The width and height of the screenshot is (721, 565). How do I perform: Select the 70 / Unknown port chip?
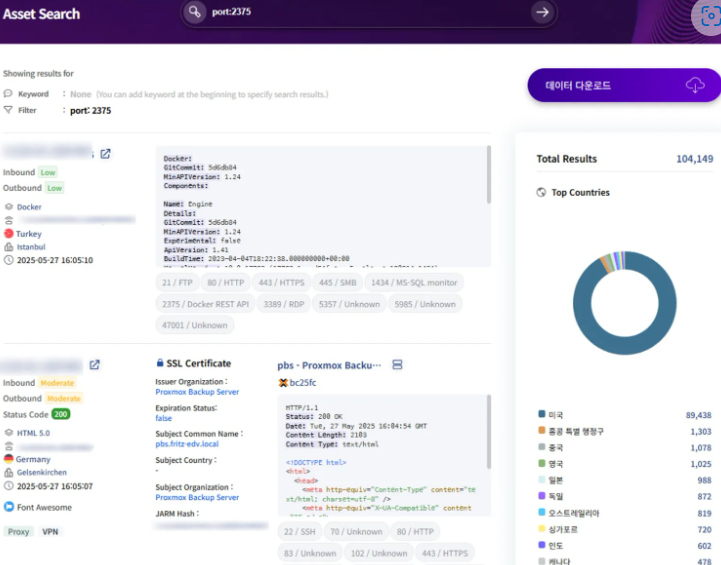[356, 531]
